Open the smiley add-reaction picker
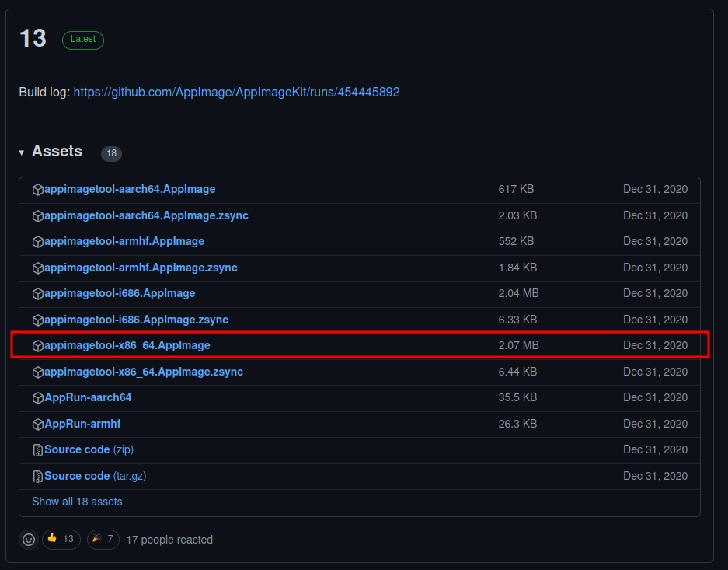Screen dimensions: 728x570 pos(29,540)
